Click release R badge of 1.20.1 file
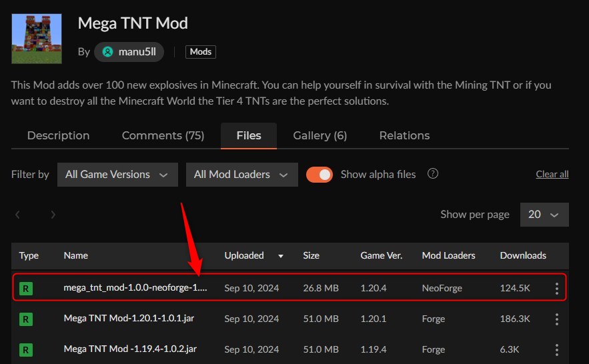Viewport: 589px width, 364px height. coord(26,319)
